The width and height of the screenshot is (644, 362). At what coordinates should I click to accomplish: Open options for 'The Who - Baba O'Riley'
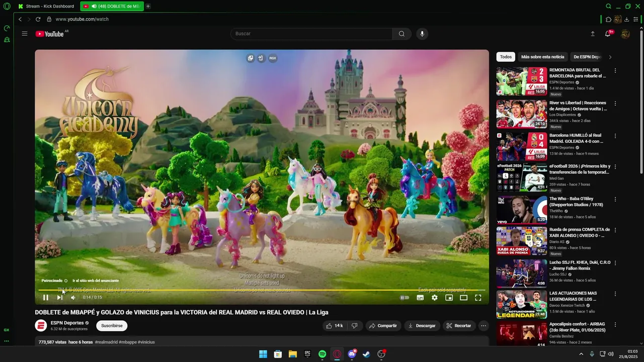[615, 200]
